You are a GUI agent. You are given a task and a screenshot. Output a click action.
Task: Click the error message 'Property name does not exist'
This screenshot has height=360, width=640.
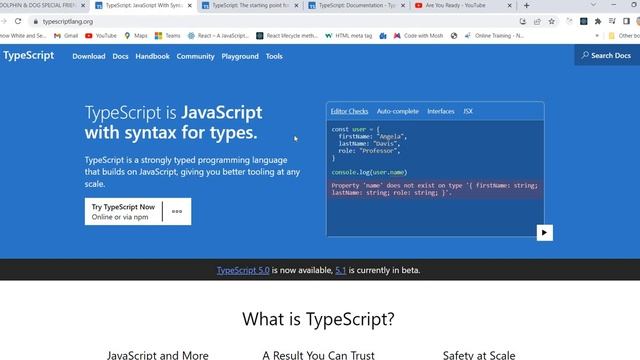pos(435,189)
